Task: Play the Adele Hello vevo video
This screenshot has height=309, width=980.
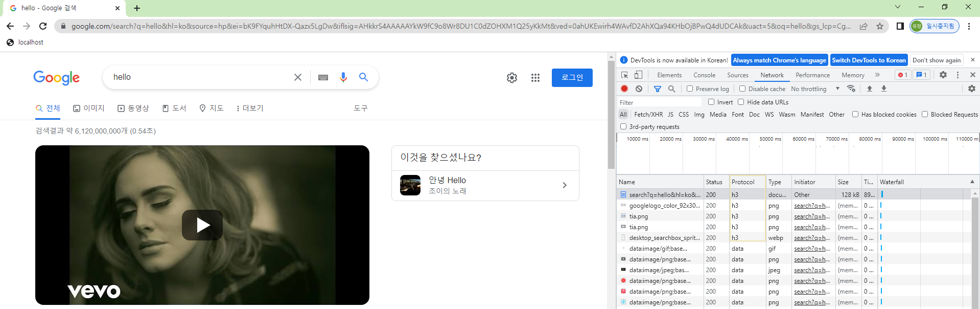Action: click(x=202, y=225)
